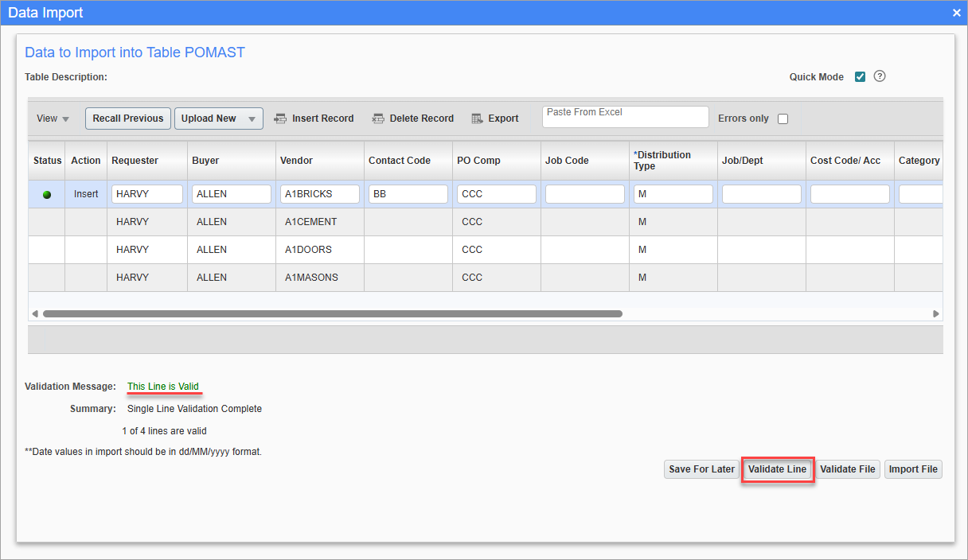
Task: Disable the Quick Mode checkbox
Action: tap(860, 76)
